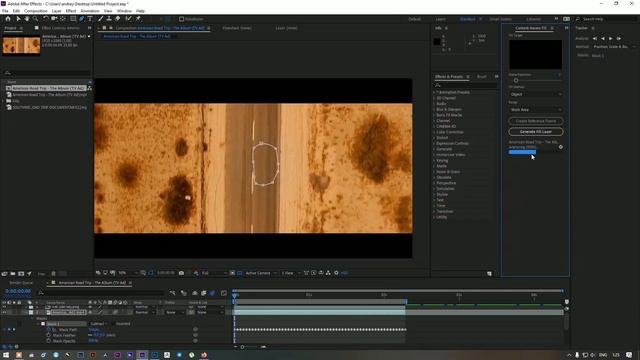Select the Rotation tool
The image size is (640, 360).
coord(46,19)
